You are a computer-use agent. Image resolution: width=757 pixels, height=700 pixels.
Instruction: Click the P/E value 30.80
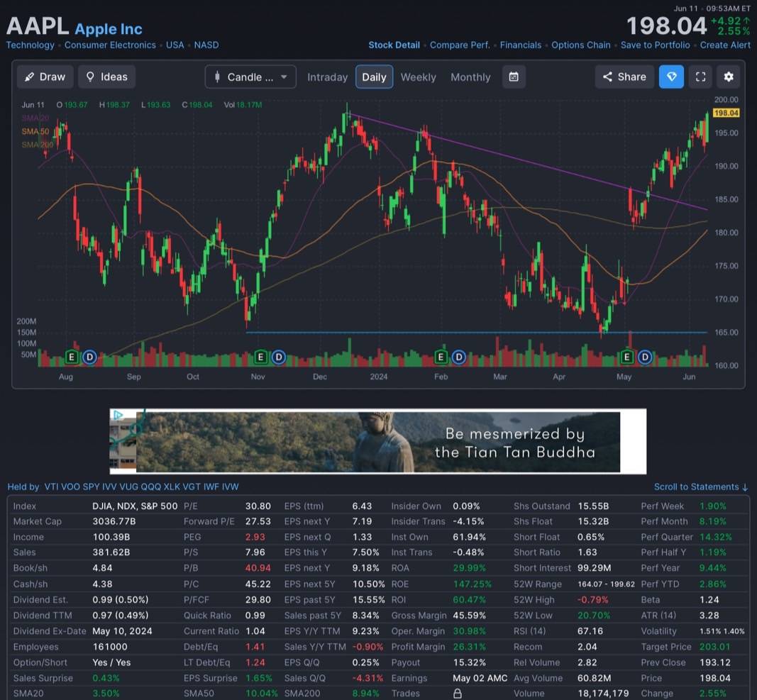[258, 506]
